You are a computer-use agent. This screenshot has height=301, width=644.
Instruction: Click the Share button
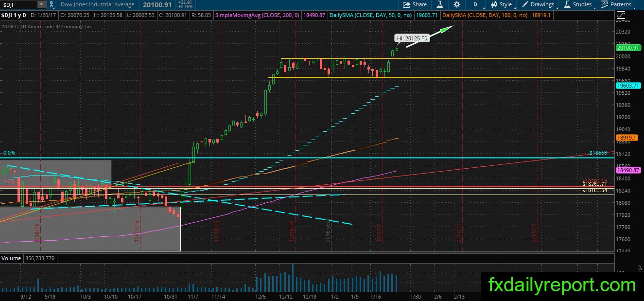[x=415, y=4]
